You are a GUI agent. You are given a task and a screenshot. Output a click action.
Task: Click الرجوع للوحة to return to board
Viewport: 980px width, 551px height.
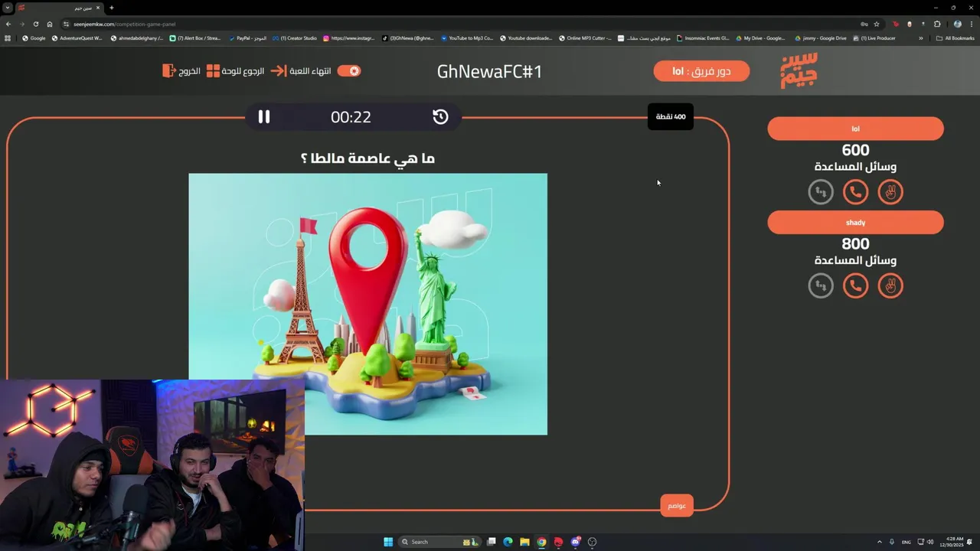point(243,70)
